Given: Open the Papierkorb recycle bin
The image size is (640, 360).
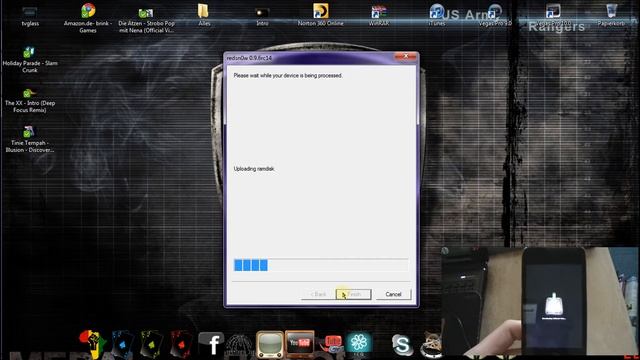Looking at the screenshot, I should point(611,16).
